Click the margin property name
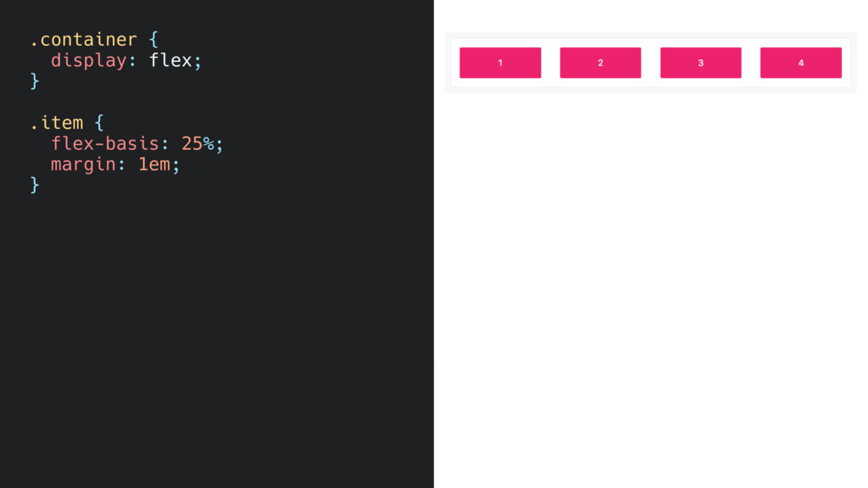This screenshot has width=868, height=488. click(x=83, y=164)
